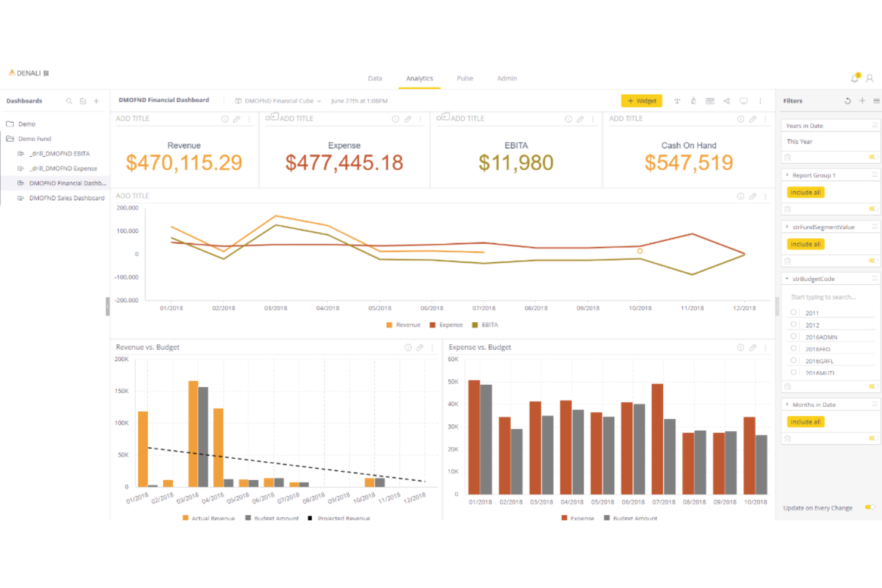Click the delete trash icon under Years in Date
This screenshot has width=882, height=588.
[x=787, y=157]
